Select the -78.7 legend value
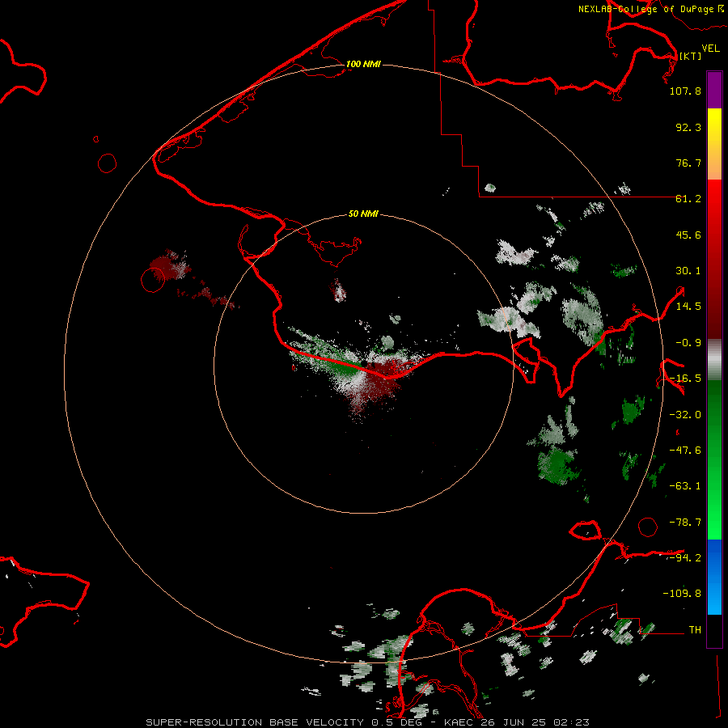The image size is (728, 728). pos(685,523)
